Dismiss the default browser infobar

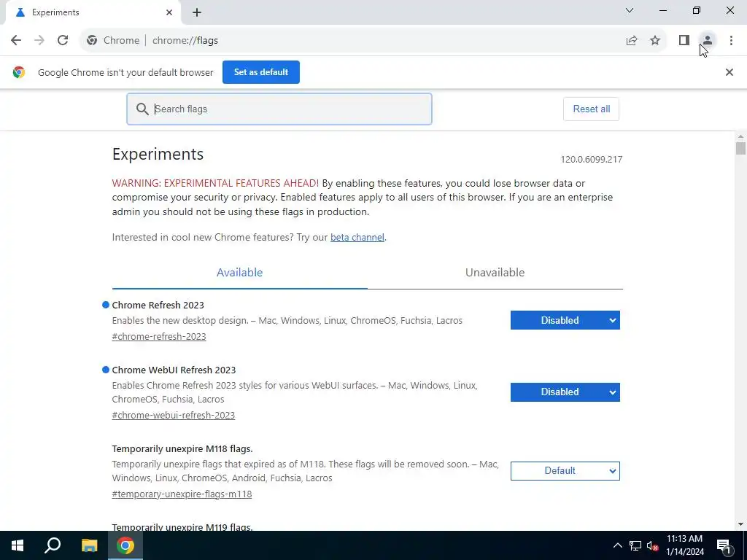click(729, 72)
